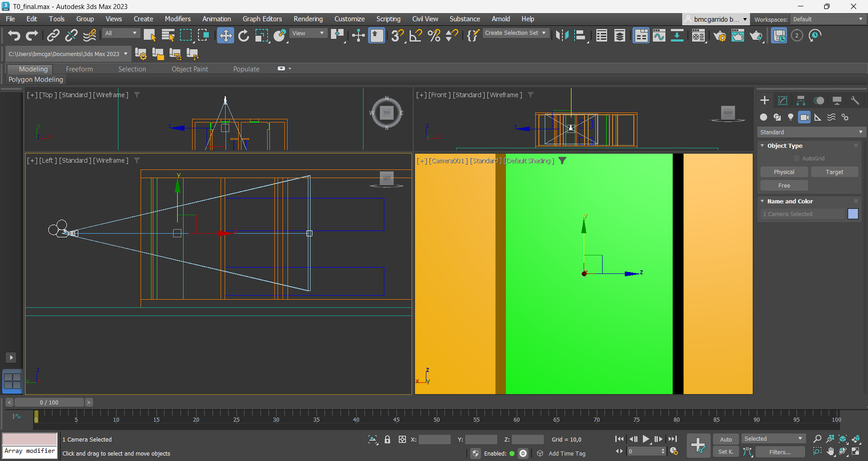The width and height of the screenshot is (868, 461).
Task: Switch to the Freeform ribbon tab
Action: 79,69
